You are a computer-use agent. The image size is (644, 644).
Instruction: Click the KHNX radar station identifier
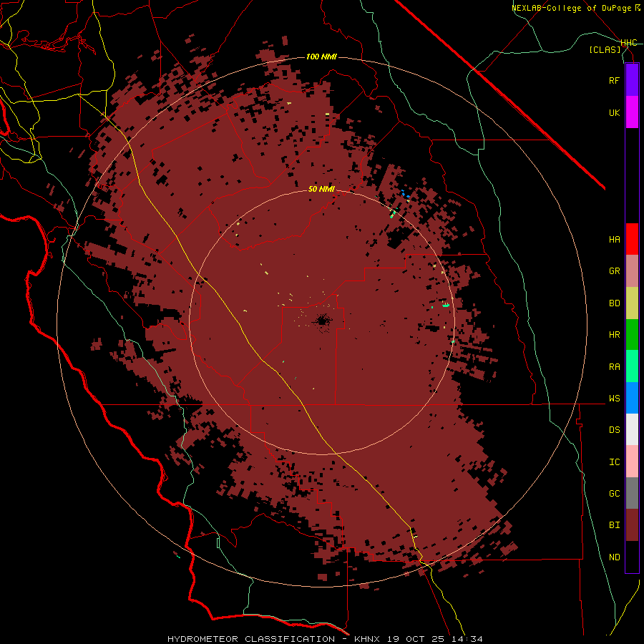click(x=367, y=639)
